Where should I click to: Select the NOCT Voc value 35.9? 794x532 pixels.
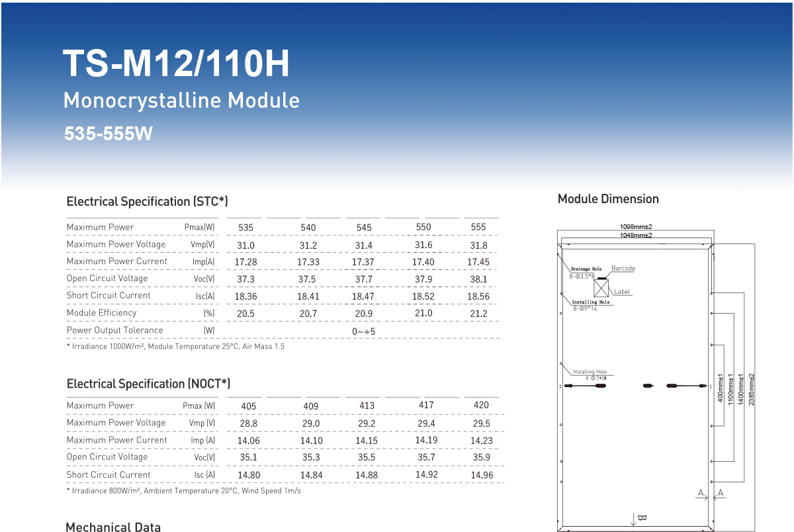click(x=482, y=457)
